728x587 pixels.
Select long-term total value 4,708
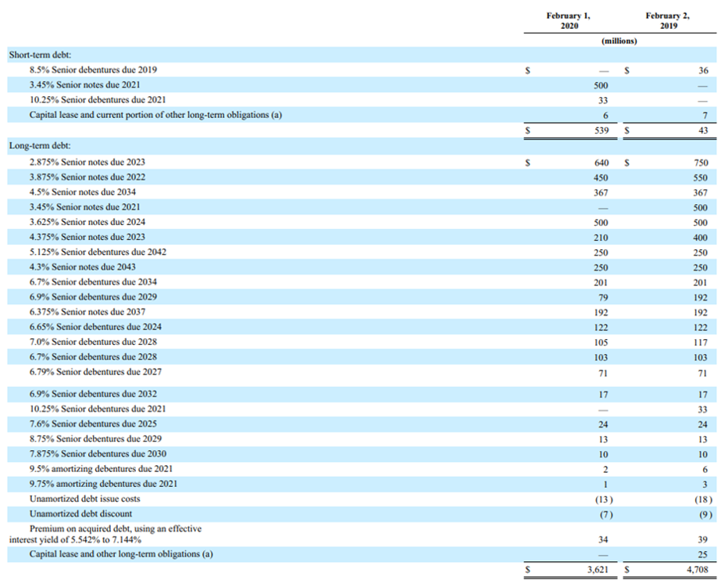click(698, 569)
